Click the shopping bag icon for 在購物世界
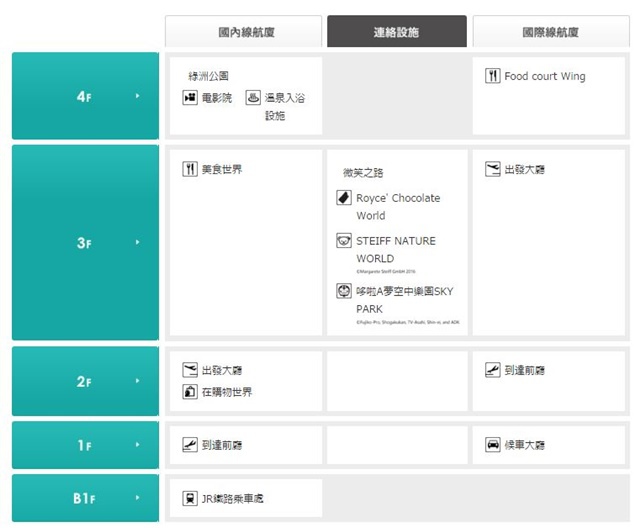Screen dimensions: 640x532 (190, 392)
